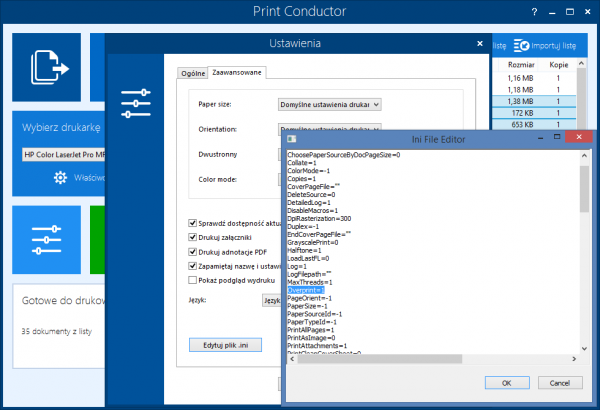
Task: Click the settings sliders tile in main window
Action: (x=48, y=242)
